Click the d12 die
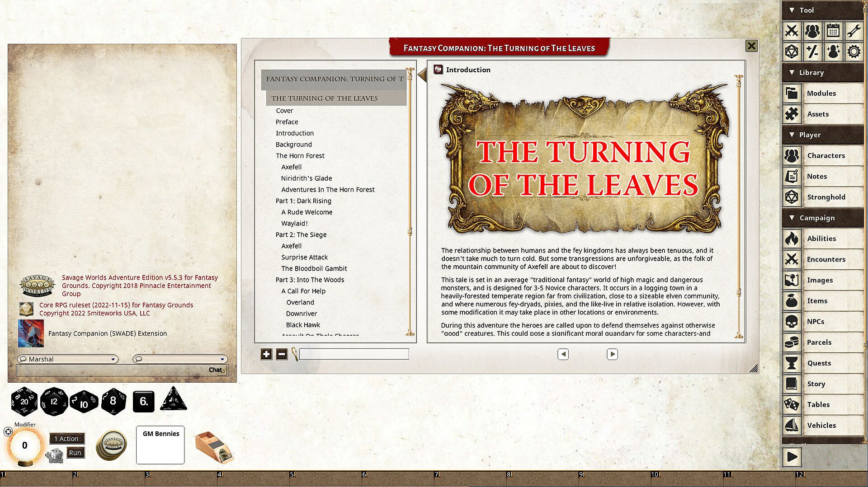The height and width of the screenshot is (487, 868). pos(54,401)
